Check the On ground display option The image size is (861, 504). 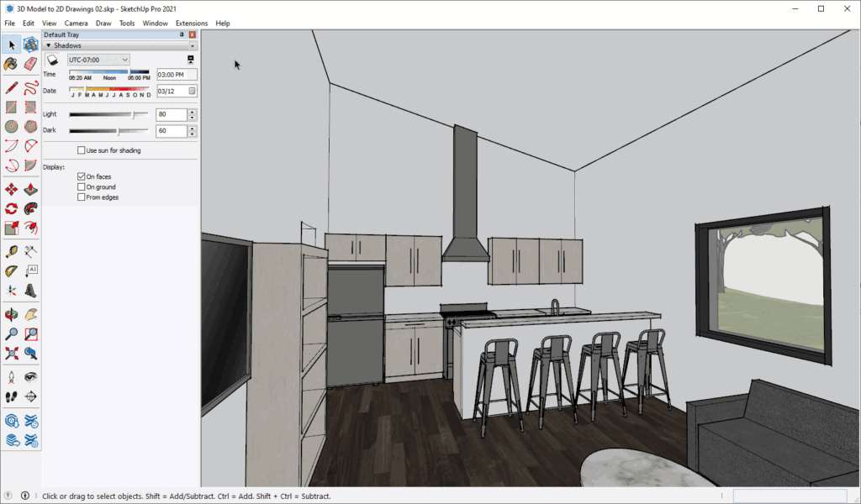pyautogui.click(x=82, y=186)
